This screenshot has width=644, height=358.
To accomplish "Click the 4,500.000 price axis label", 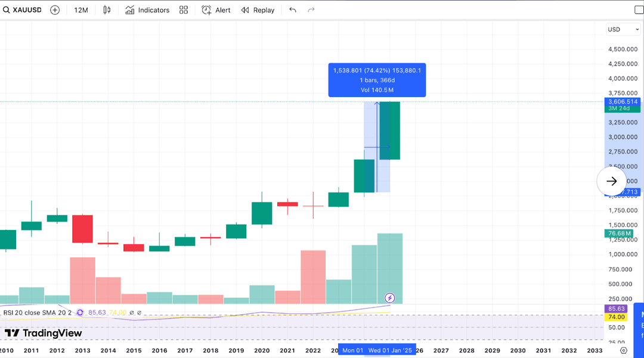I will pyautogui.click(x=623, y=49).
